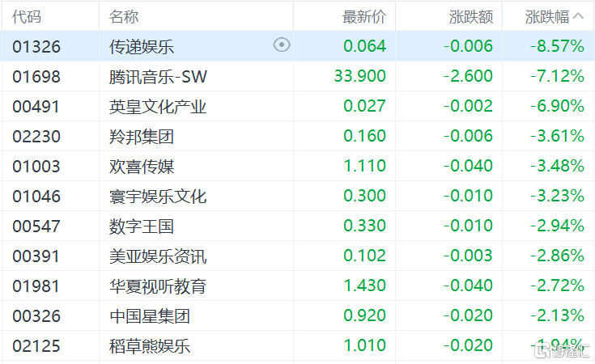Click percentage -7.12% cell
Screen dimensions: 595x364
pyautogui.click(x=557, y=76)
